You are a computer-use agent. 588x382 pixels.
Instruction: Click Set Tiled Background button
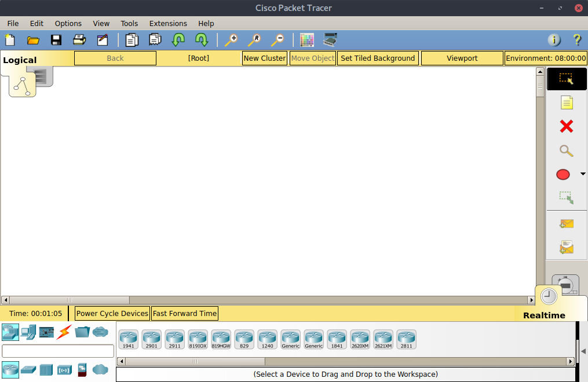(x=378, y=58)
